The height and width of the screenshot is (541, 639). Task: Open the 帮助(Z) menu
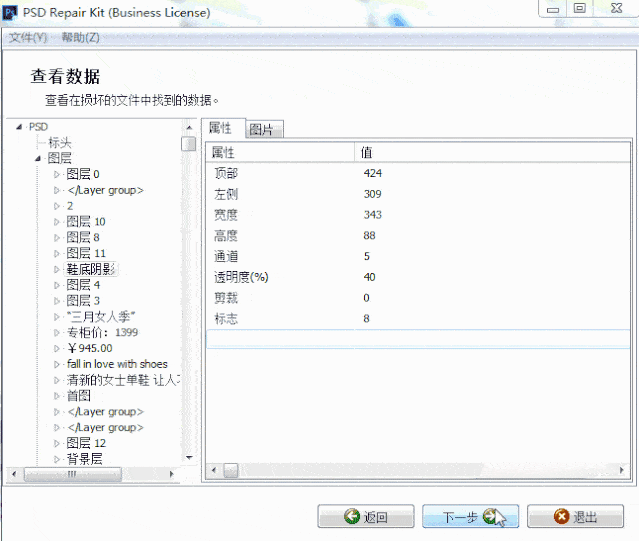point(80,37)
